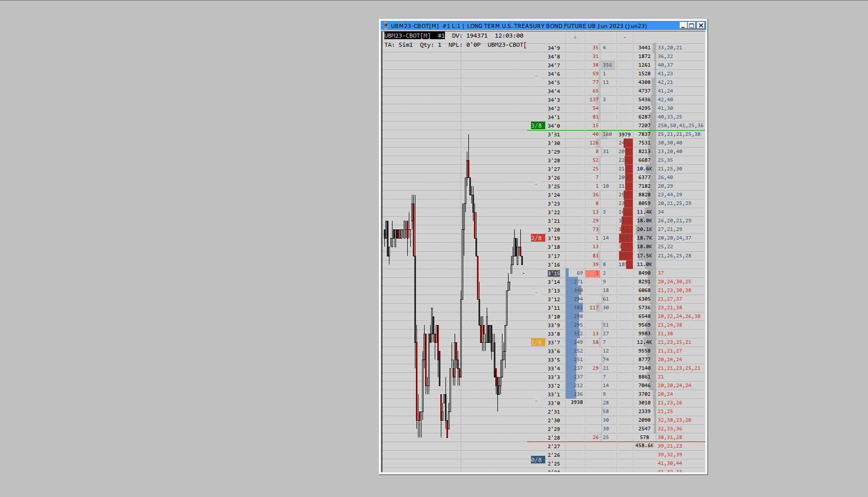The height and width of the screenshot is (497, 868).
Task: Click the highlighted 3'15 current price
Action: 554,273
